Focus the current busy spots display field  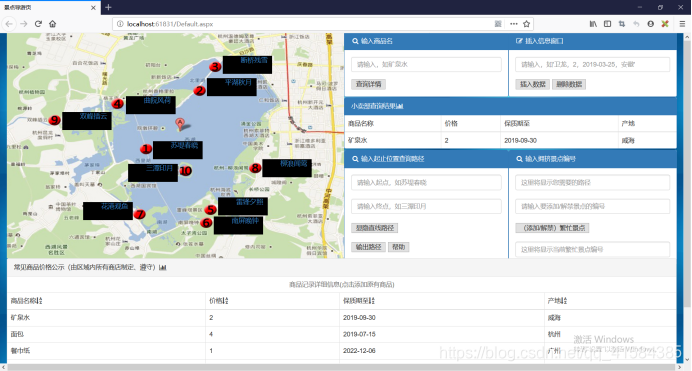point(592,250)
